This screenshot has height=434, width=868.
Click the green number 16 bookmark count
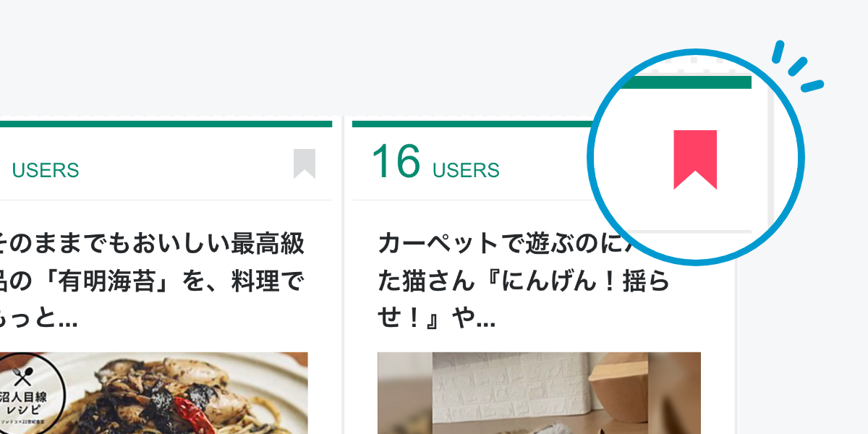[396, 161]
